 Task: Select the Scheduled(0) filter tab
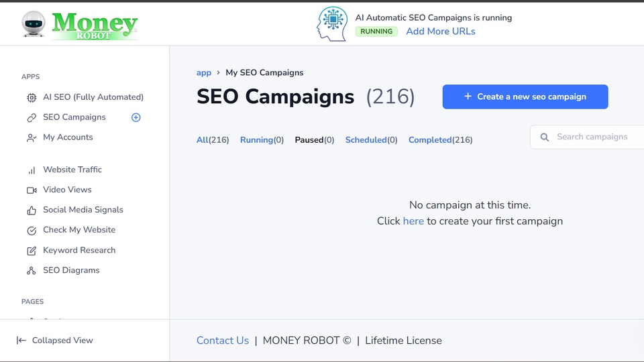(371, 140)
